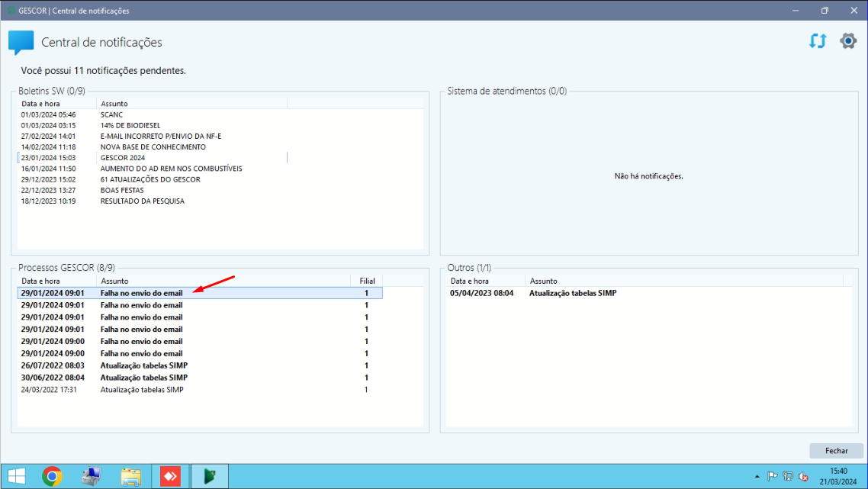Click date cell 18/12/2023 10:19
This screenshot has width=868, height=489.
49,201
